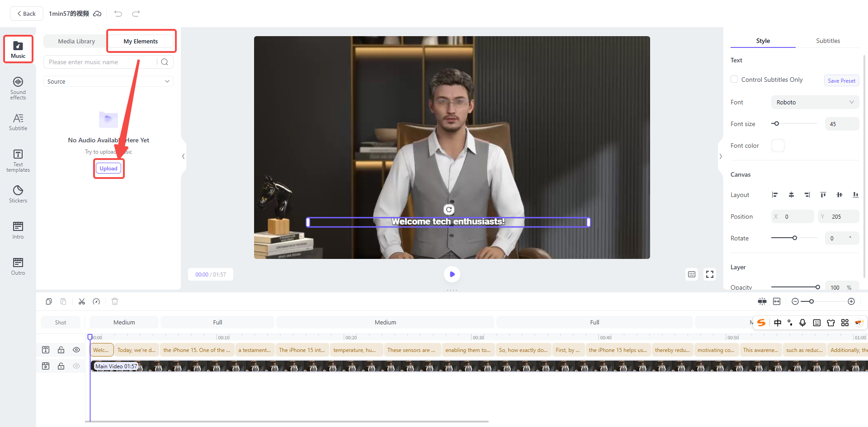Image resolution: width=868 pixels, height=427 pixels.
Task: Switch to My Elements tab
Action: pyautogui.click(x=141, y=41)
